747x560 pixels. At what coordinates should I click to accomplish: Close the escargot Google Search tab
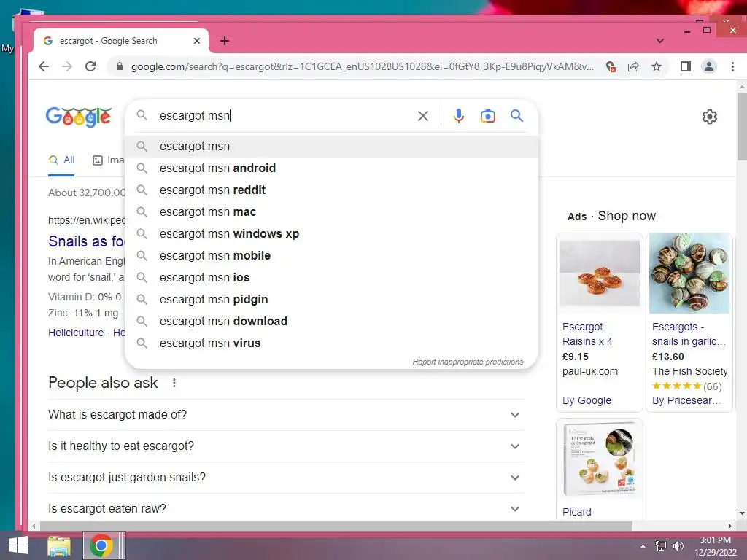197,41
